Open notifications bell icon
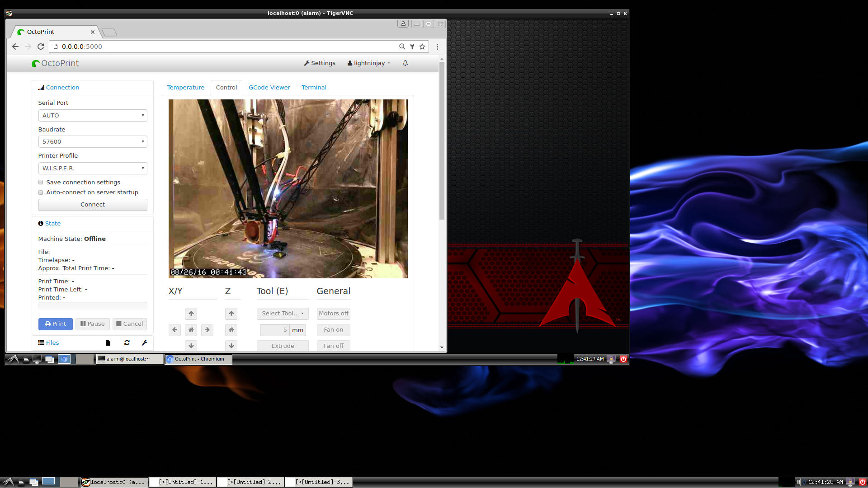The height and width of the screenshot is (488, 868). coord(405,63)
